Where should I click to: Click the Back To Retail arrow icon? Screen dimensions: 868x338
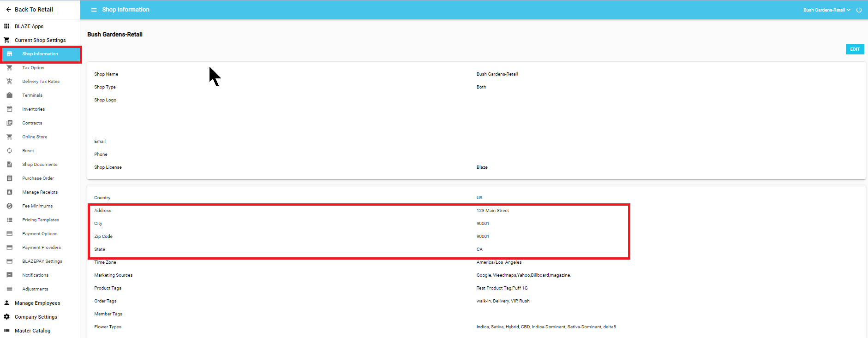[x=8, y=10]
